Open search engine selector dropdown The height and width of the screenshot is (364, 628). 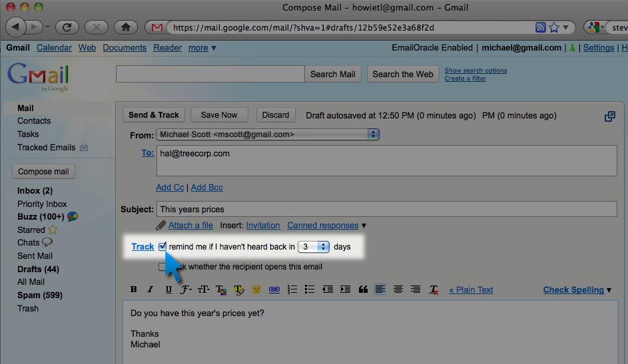(x=595, y=27)
